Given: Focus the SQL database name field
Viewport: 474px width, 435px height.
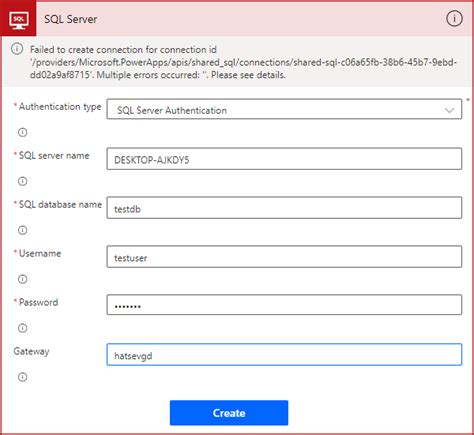Looking at the screenshot, I should click(284, 208).
